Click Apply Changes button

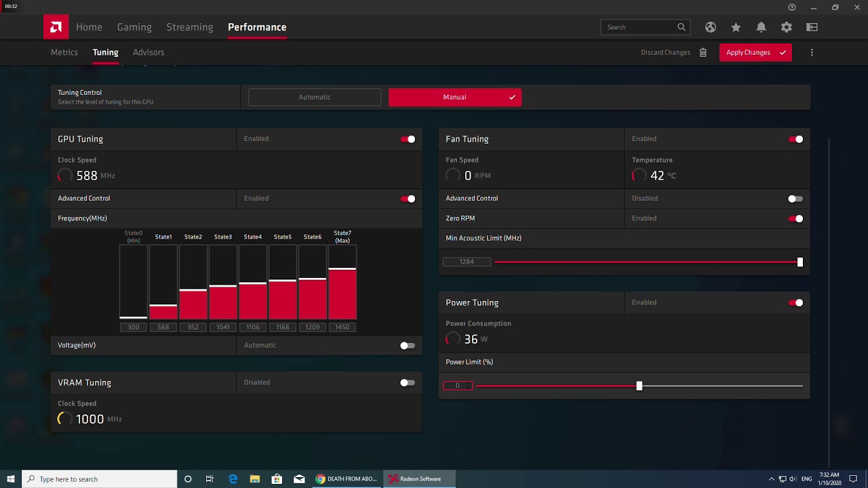(755, 52)
